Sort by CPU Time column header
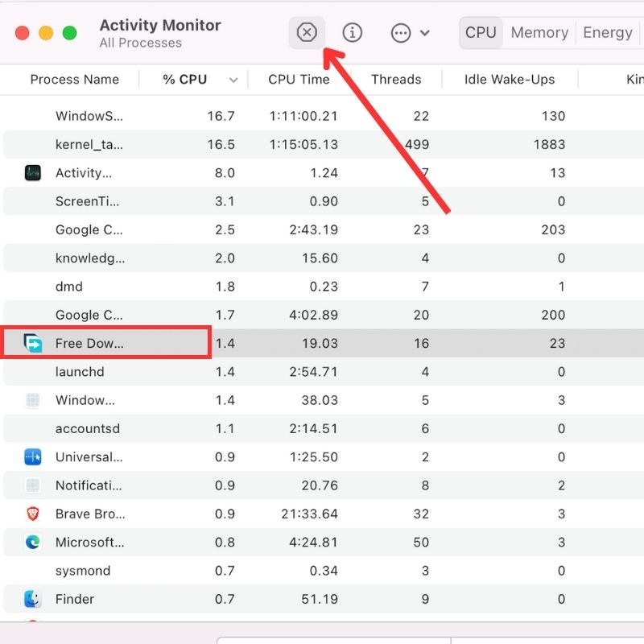Viewport: 644px width, 644px height. 299,79
